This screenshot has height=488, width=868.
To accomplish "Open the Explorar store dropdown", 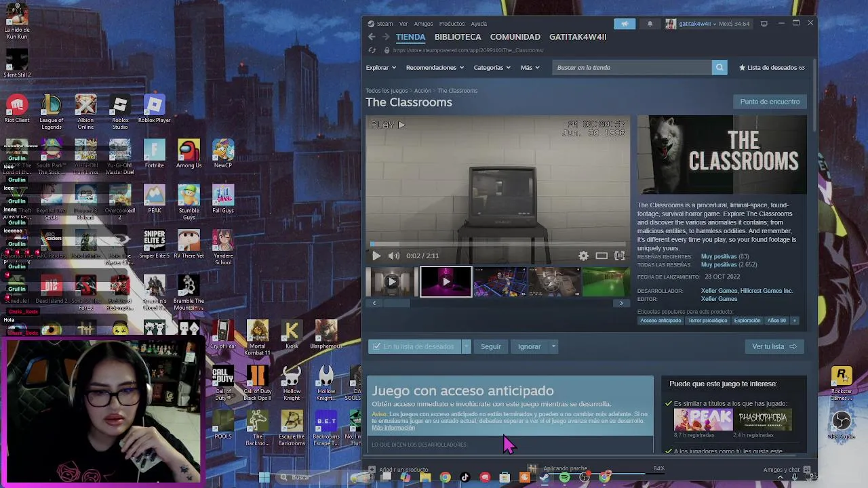I will coord(380,68).
